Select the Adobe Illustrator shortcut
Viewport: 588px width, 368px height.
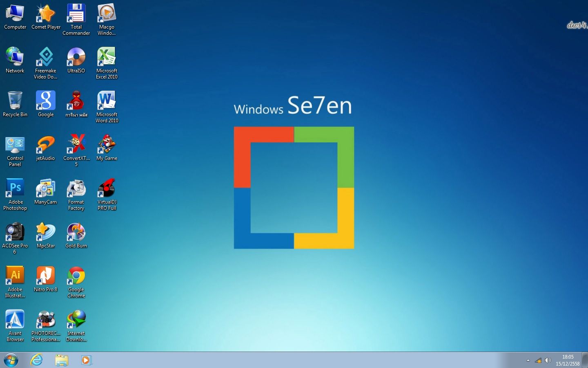click(x=15, y=282)
